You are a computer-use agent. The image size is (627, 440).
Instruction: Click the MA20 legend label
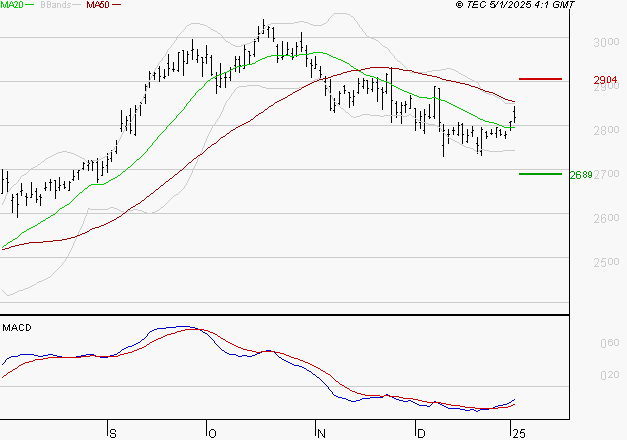pos(12,5)
